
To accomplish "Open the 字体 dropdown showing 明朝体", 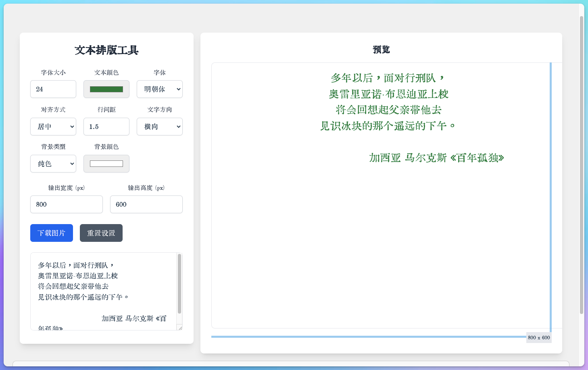I will click(x=160, y=89).
